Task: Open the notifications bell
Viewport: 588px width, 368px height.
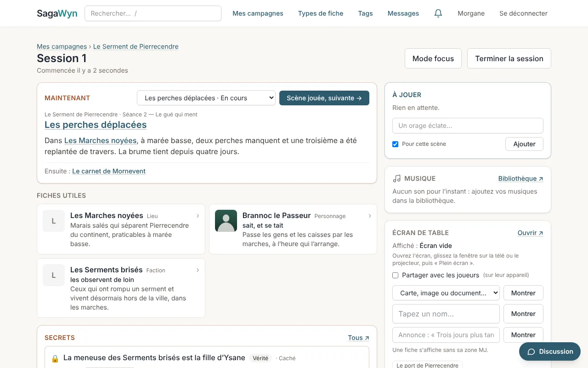Action: pyautogui.click(x=438, y=13)
